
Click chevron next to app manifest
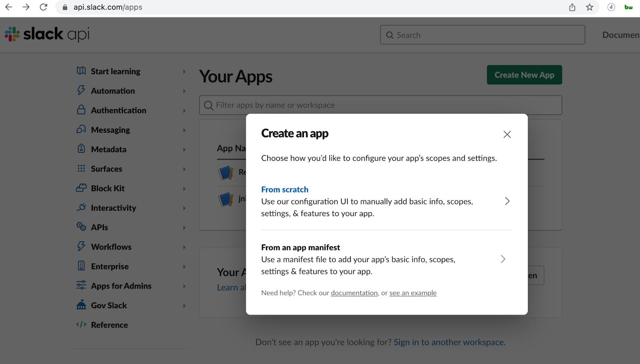point(503,259)
